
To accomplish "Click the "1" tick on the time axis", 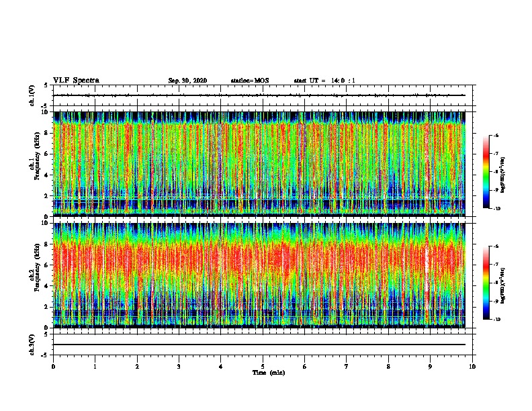I will tap(95, 367).
